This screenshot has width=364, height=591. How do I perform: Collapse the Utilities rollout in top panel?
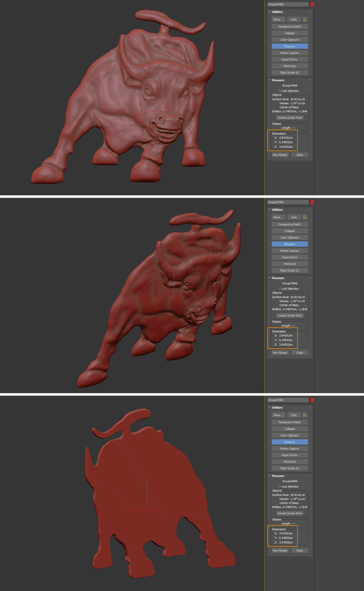(269, 12)
